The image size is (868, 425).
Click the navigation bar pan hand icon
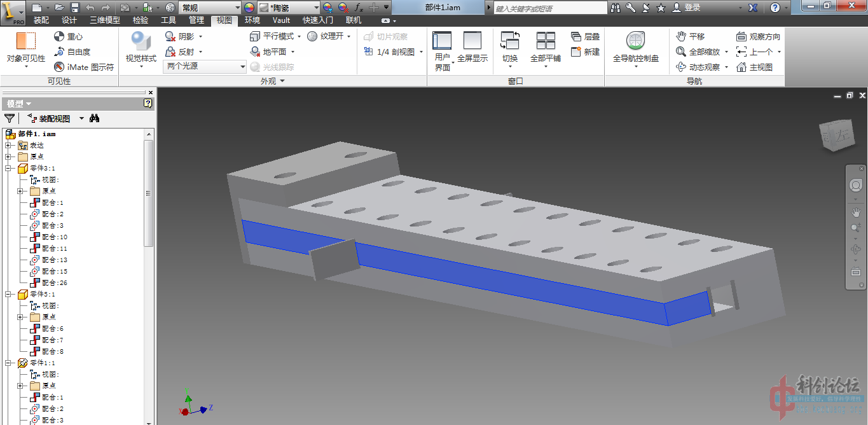click(855, 211)
